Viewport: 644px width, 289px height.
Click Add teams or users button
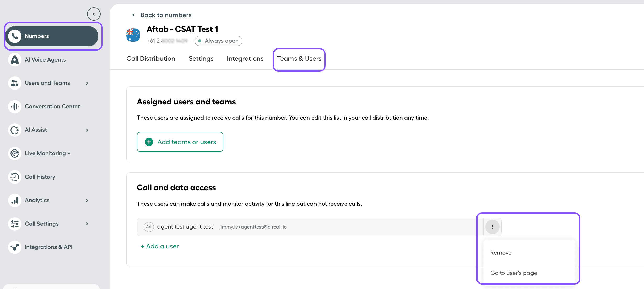point(180,142)
